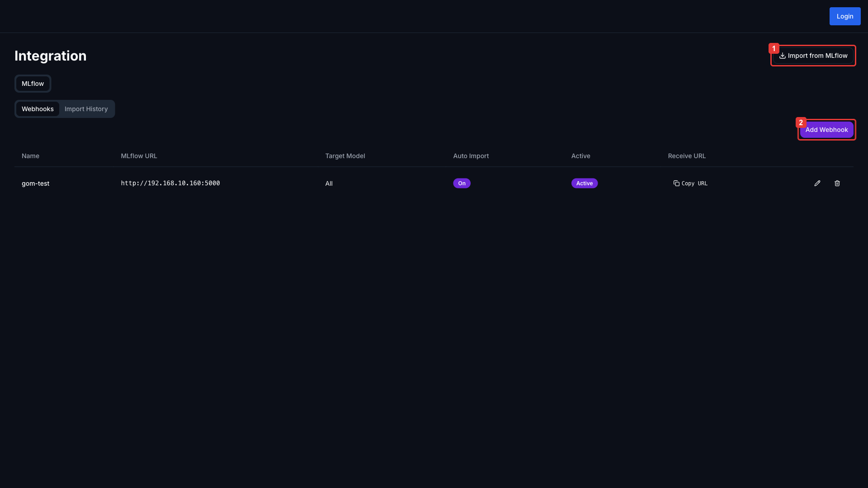Click the Add Webhook button
The height and width of the screenshot is (488, 868).
826,129
